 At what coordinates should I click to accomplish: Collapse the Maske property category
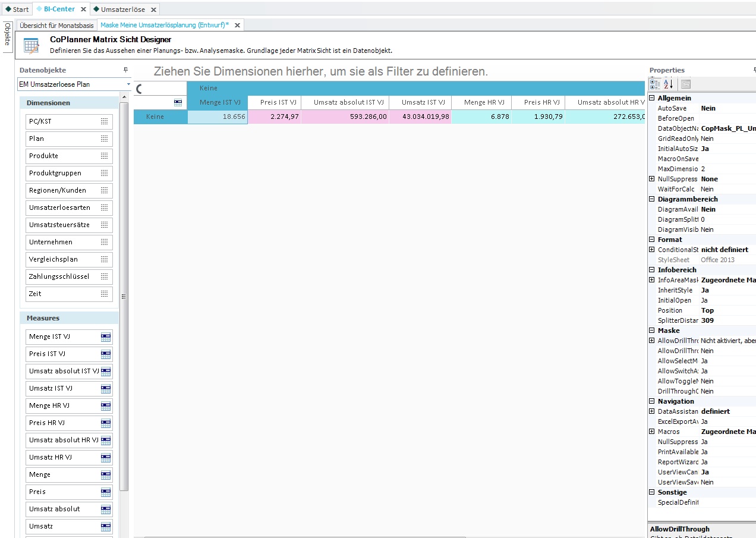[x=652, y=331]
